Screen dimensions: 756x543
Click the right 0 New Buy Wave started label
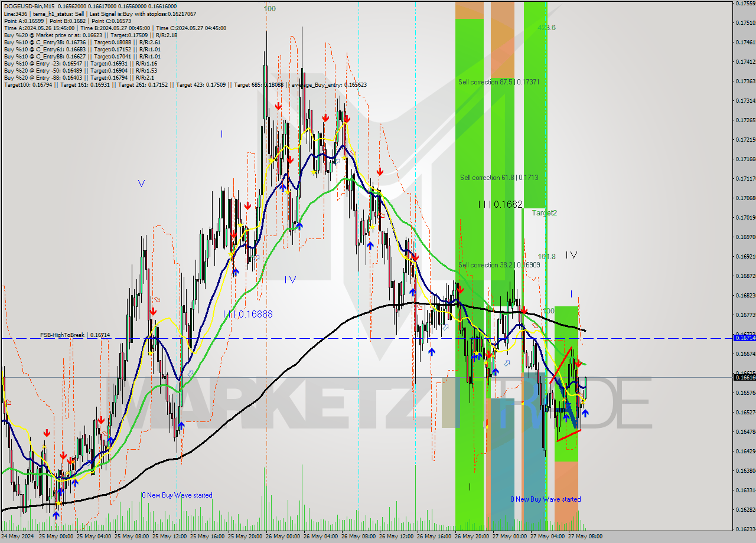[546, 499]
